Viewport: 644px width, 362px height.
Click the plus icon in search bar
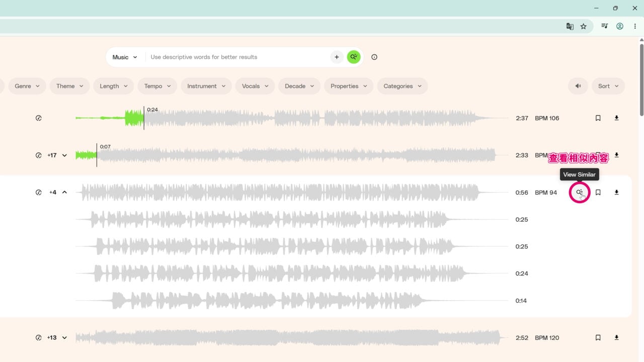click(x=337, y=57)
